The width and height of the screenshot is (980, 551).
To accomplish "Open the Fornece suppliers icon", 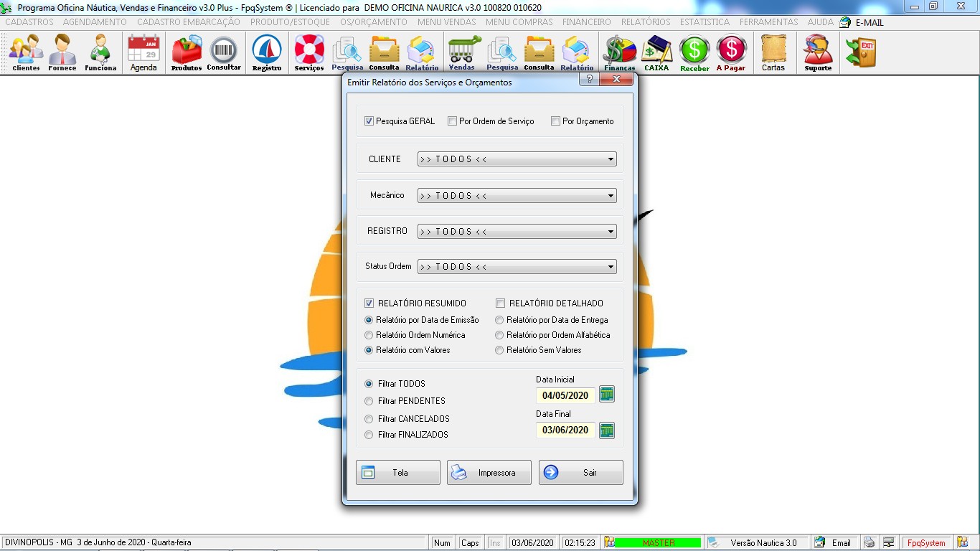I will tap(62, 53).
